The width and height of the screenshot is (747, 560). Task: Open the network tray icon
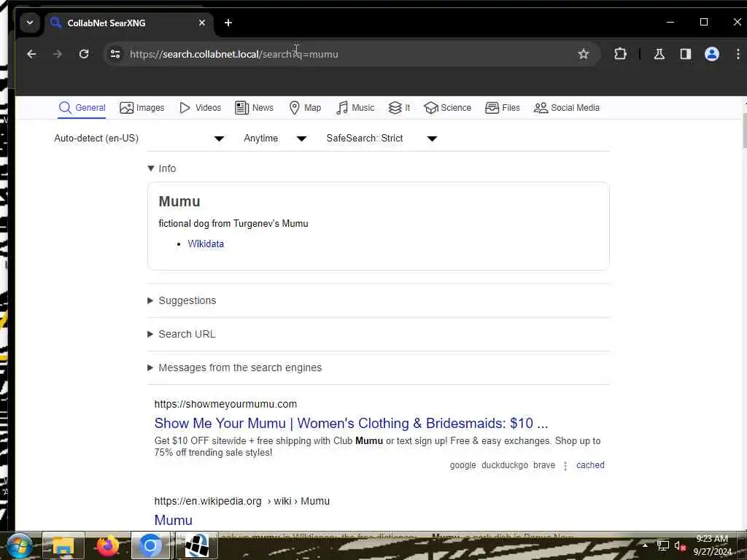pos(662,545)
